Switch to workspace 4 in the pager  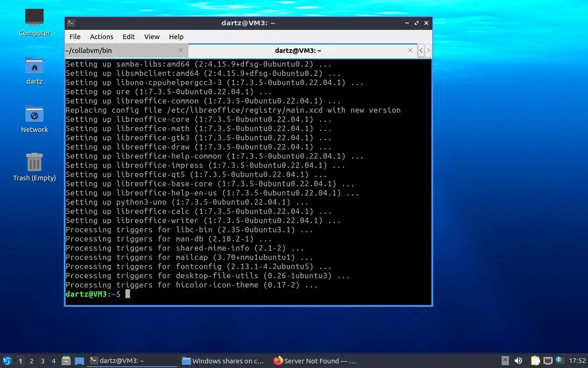(54, 361)
